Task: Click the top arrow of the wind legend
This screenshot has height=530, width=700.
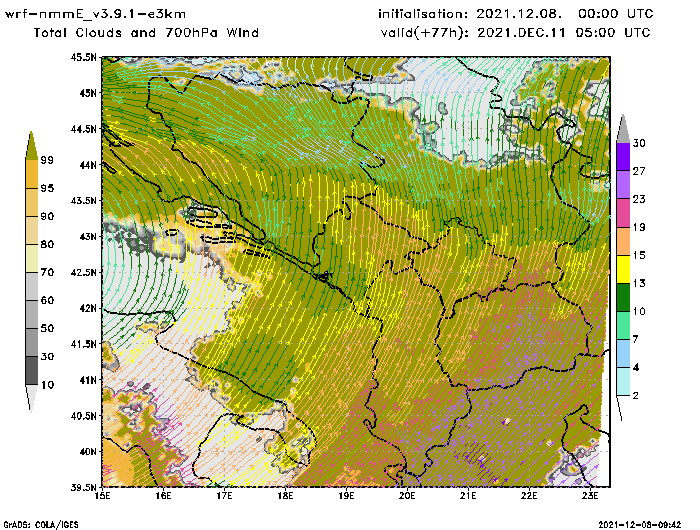Action: 623,129
